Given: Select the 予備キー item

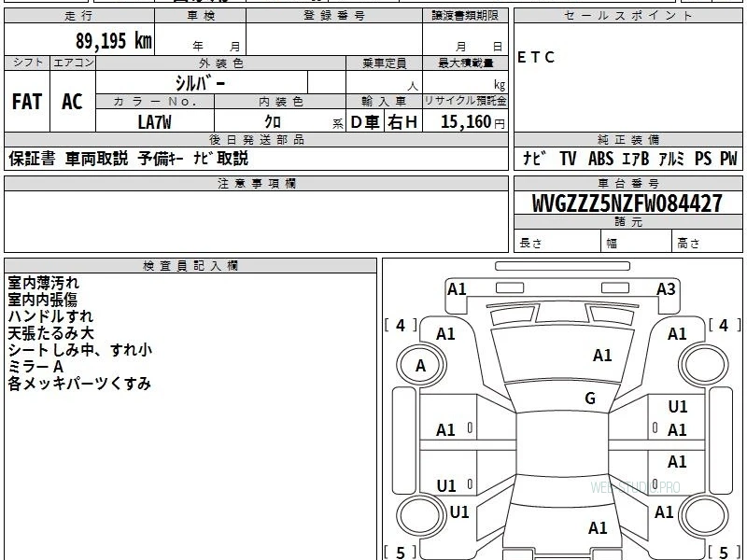Looking at the screenshot, I should pos(161,159).
